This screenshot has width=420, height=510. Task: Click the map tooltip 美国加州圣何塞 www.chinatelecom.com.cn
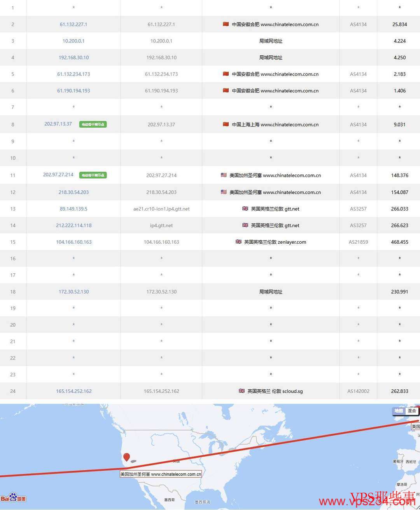(x=161, y=474)
